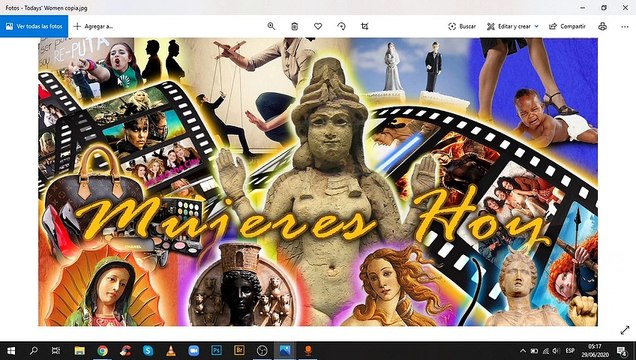Screen dimensions: 636x360
Task: Click the Photos app taskbar icon
Action: (x=285, y=351)
